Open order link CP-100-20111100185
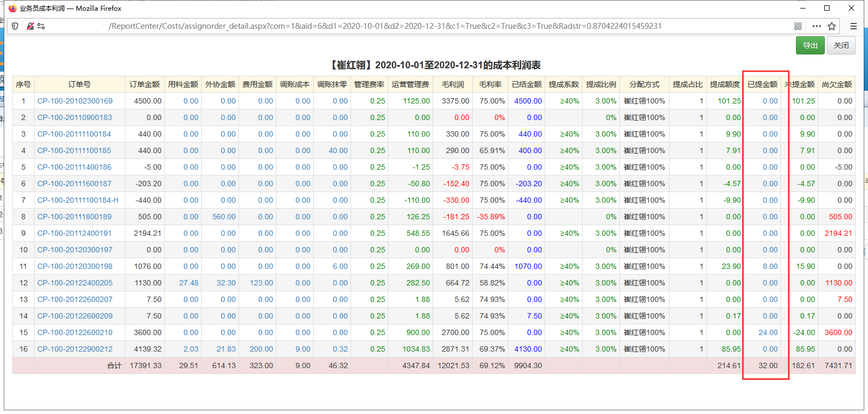Viewport: 868px width, 414px height. tap(74, 150)
